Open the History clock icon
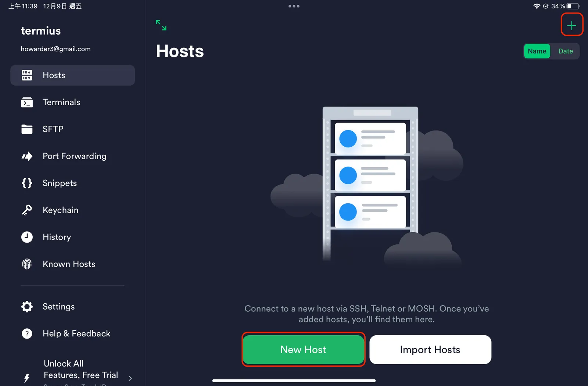 (x=27, y=237)
